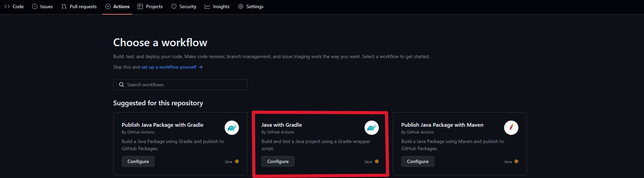This screenshot has width=644, height=178.
Task: Click the Choose a workflow heading
Action: pyautogui.click(x=160, y=42)
